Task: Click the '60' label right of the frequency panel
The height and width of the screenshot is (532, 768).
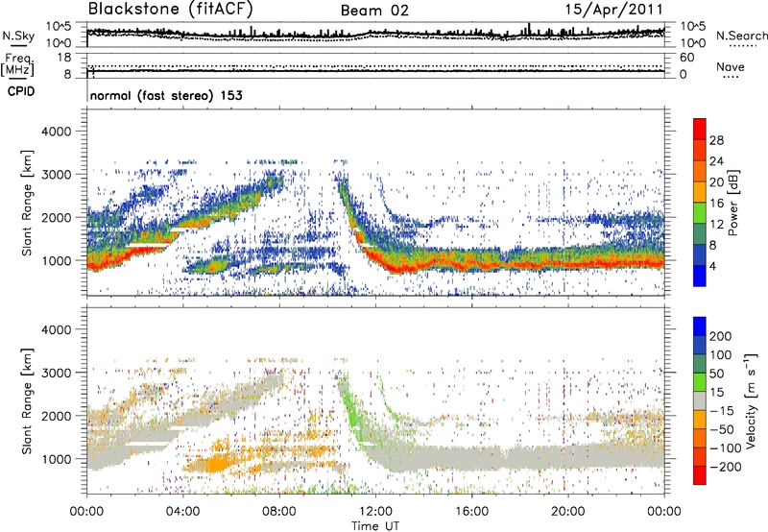Action: (x=686, y=58)
